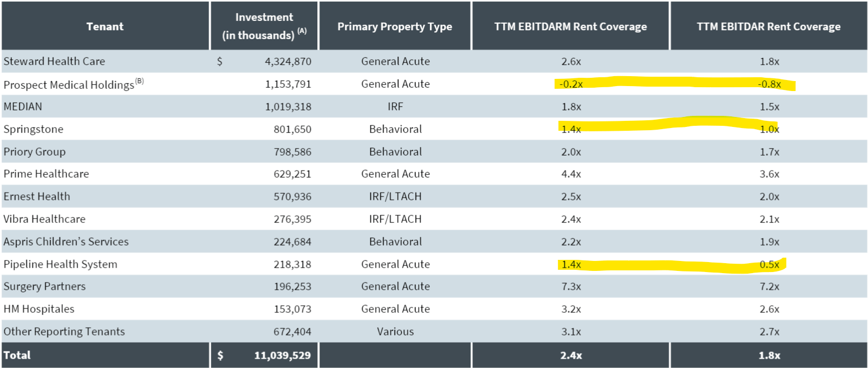Select General Acute in Prime Healthcare row

[x=396, y=174]
